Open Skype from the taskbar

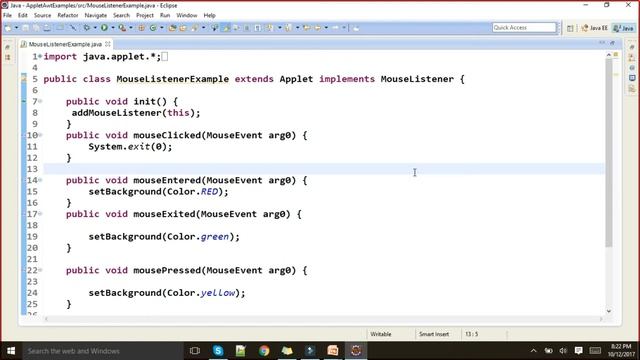point(218,351)
